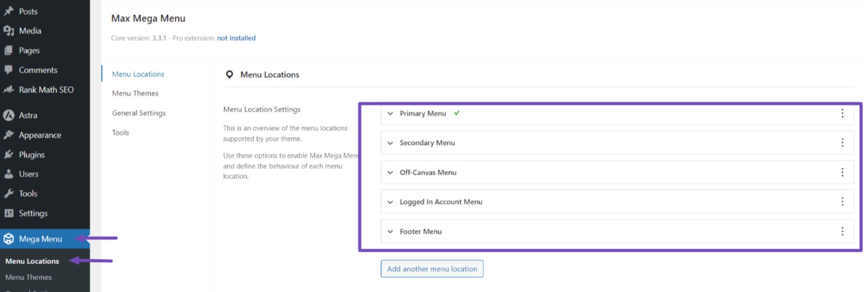The image size is (868, 292).
Task: Select Menu Locations submenu in sidebar
Action: [32, 261]
